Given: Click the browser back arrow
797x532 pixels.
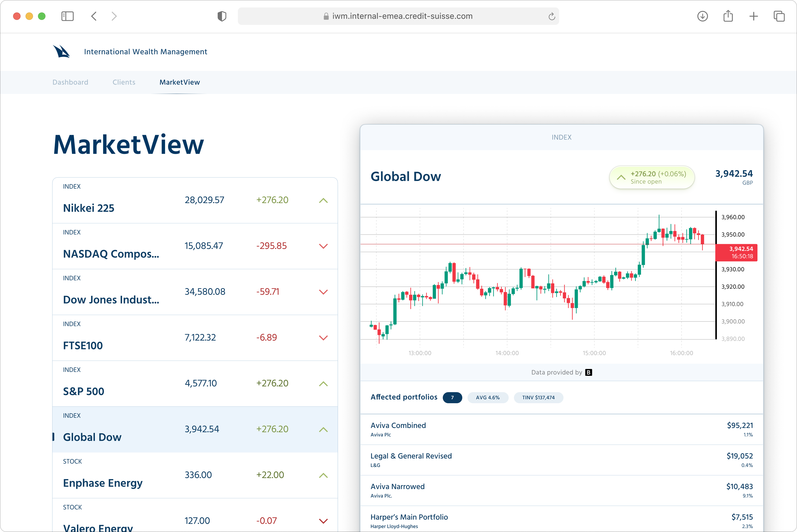Looking at the screenshot, I should tap(94, 16).
